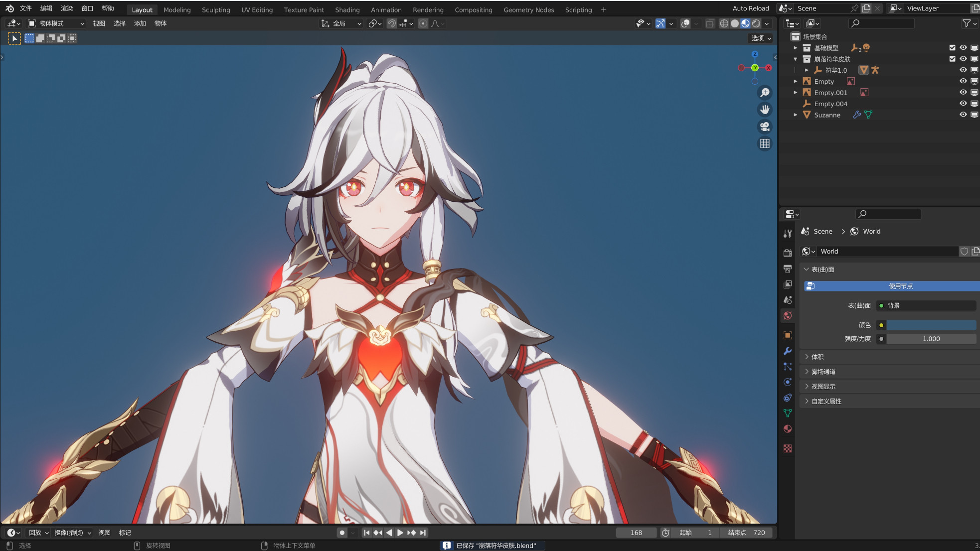Screen dimensions: 980x551
Task: Toggle orthographic grid view icon
Action: 765,143
